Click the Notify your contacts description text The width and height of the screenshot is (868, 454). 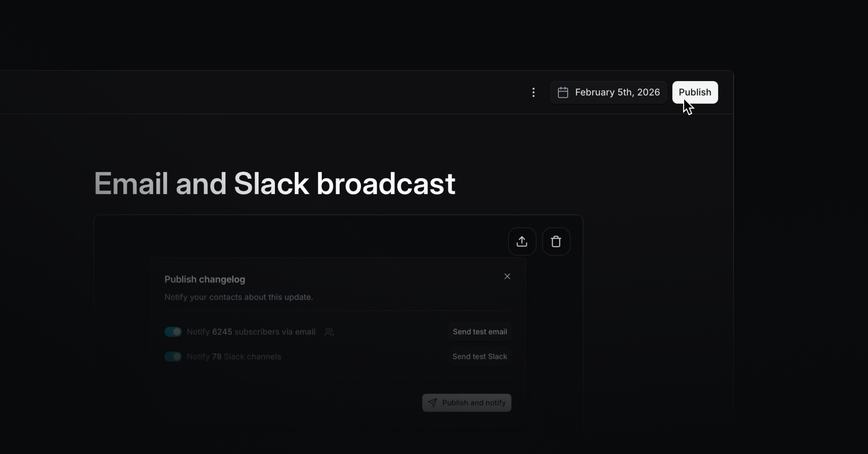tap(238, 297)
